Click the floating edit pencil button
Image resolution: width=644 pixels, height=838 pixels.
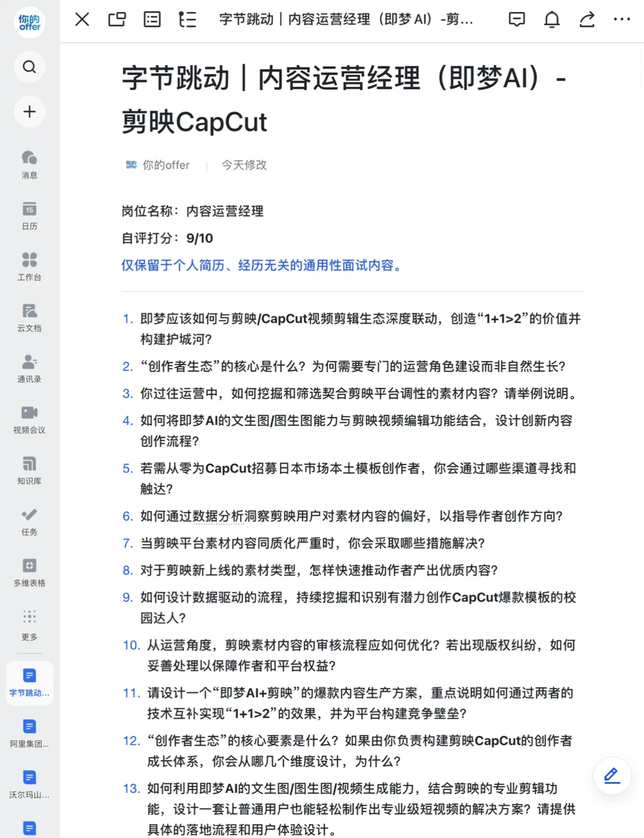611,775
